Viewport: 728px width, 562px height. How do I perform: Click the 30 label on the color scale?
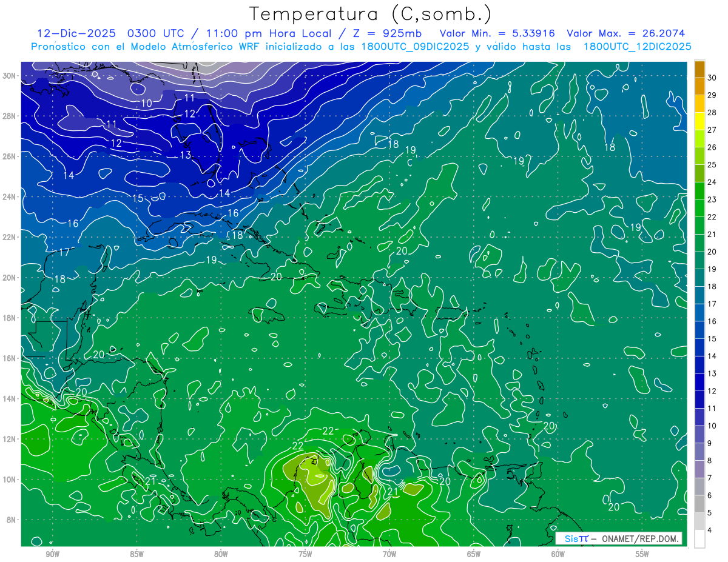712,78
